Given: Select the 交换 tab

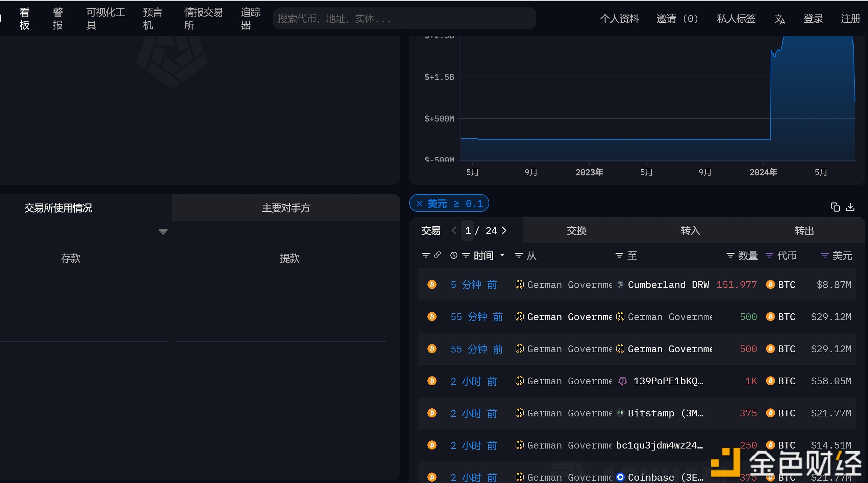Looking at the screenshot, I should coord(576,231).
